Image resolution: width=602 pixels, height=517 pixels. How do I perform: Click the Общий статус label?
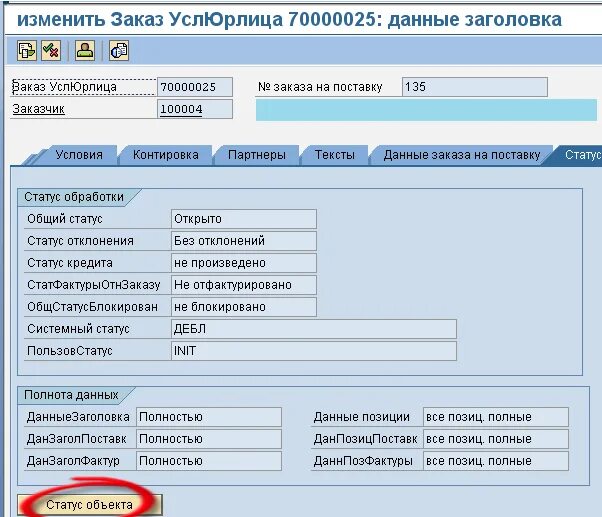[x=65, y=219]
